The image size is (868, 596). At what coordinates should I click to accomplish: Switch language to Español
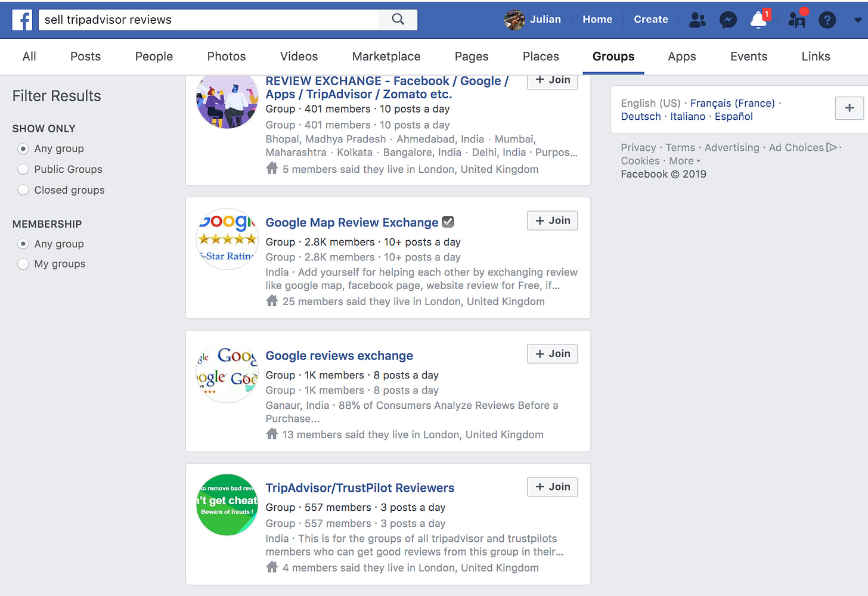734,116
